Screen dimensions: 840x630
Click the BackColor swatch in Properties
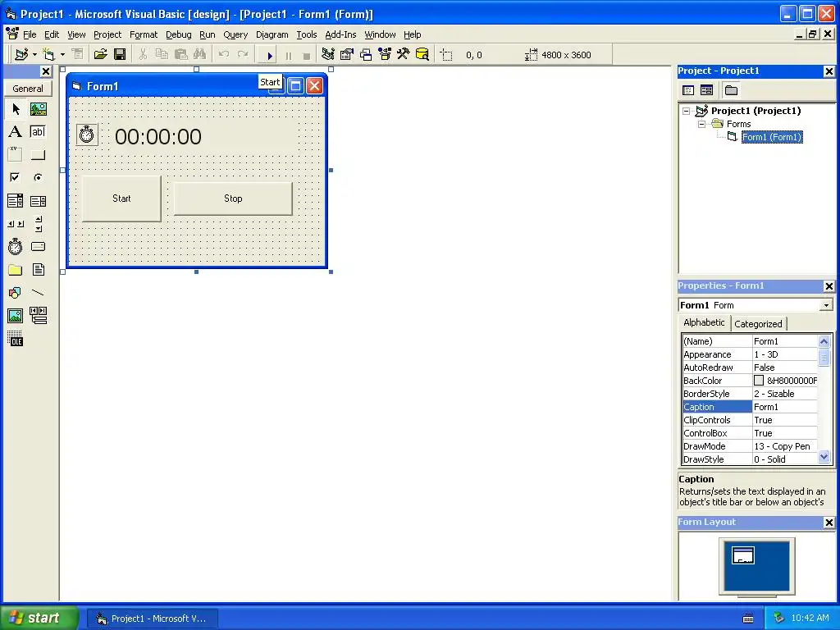click(x=759, y=381)
